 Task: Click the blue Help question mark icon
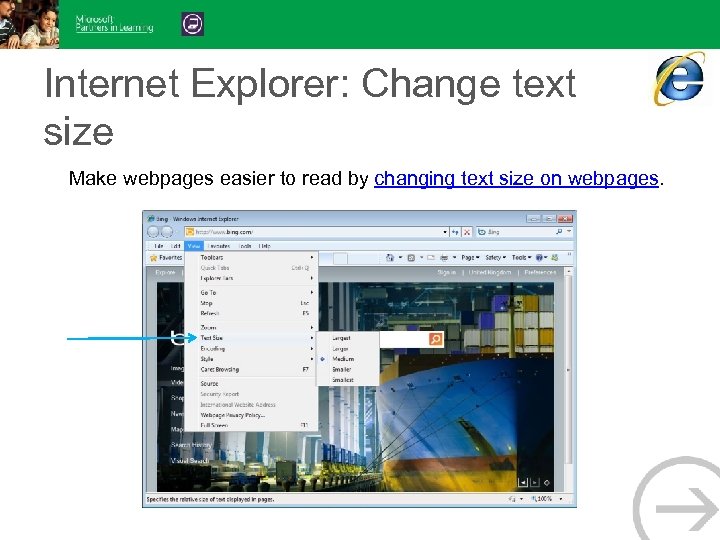[540, 258]
